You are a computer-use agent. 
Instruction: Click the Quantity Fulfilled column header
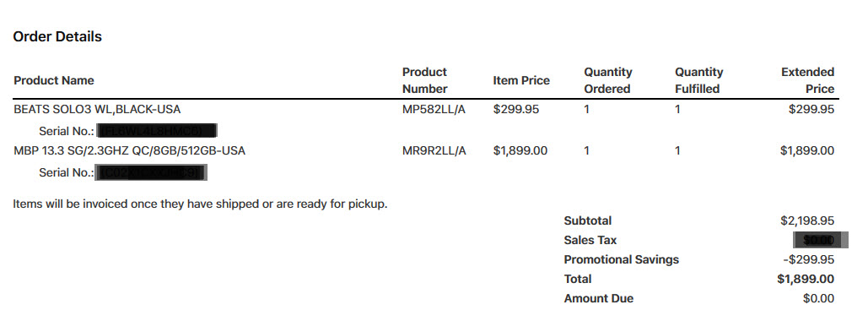(x=698, y=80)
